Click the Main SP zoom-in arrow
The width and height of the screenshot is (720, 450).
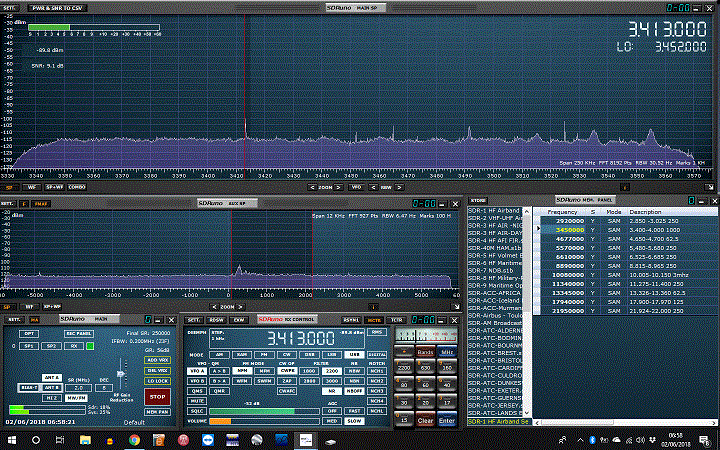pyautogui.click(x=338, y=187)
